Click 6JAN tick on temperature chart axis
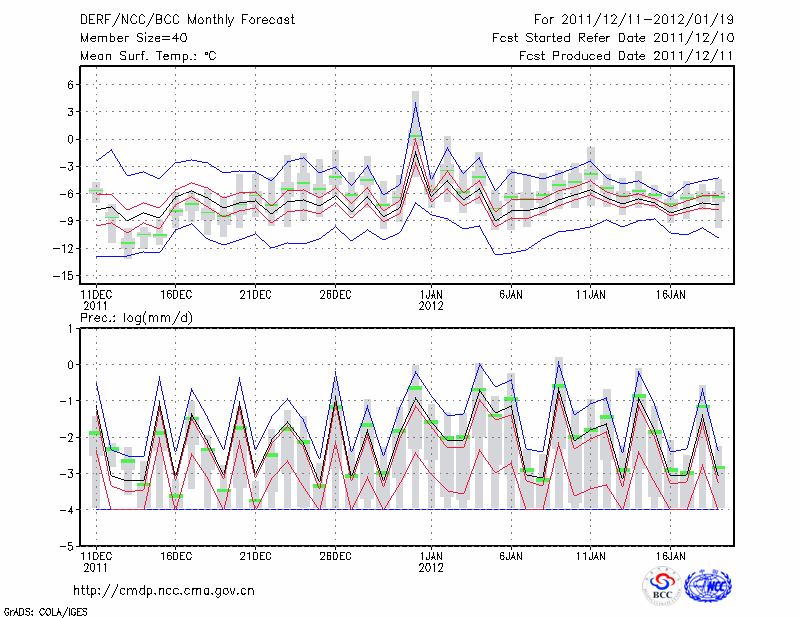 (511, 295)
